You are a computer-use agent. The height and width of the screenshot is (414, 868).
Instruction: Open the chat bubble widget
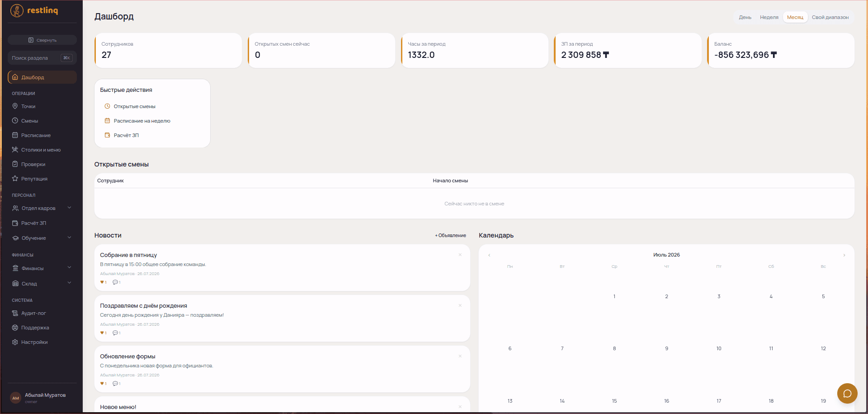click(847, 393)
